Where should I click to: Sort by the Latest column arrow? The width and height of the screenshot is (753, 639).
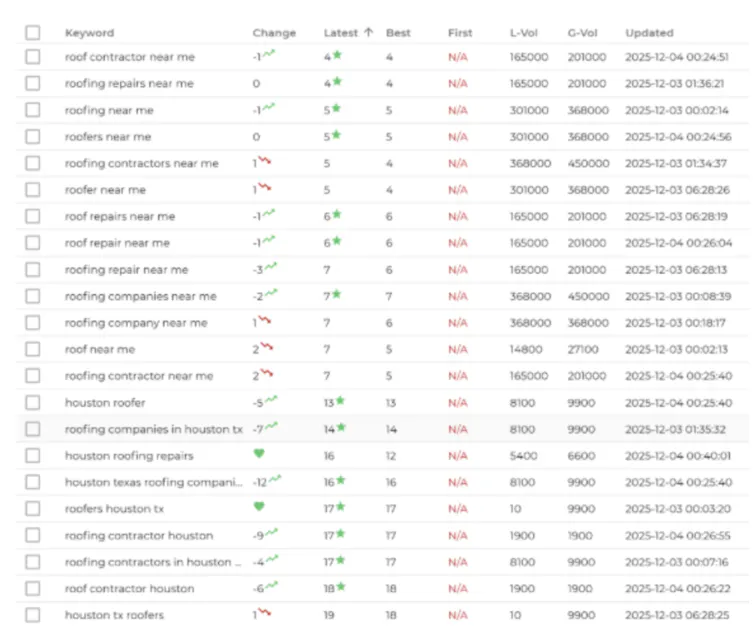tap(368, 33)
